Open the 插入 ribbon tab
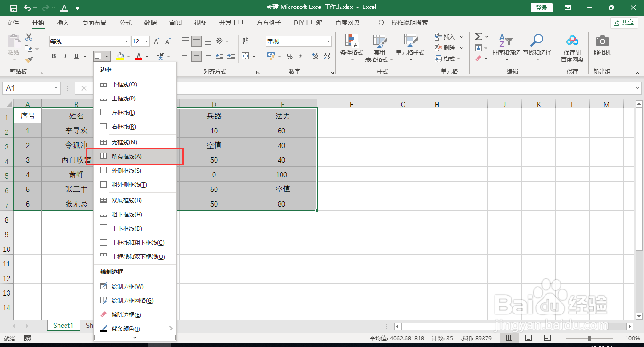This screenshot has width=644, height=347. point(63,23)
